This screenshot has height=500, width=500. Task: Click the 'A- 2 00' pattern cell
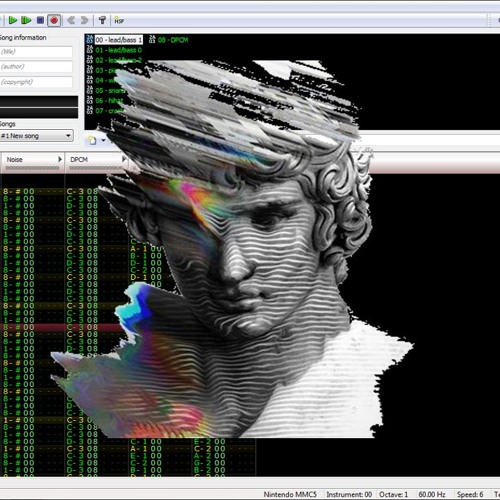210,456
